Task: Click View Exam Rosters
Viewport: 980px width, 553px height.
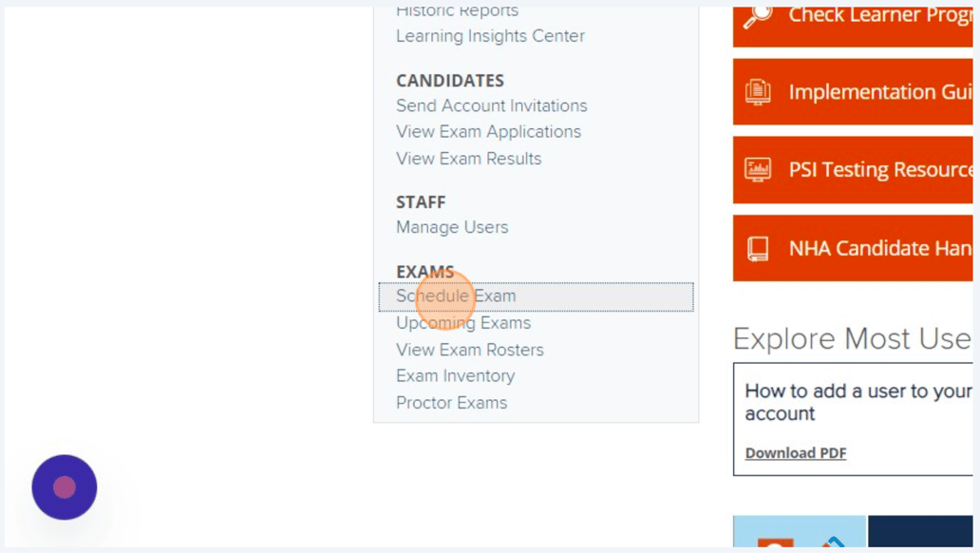Action: point(470,350)
